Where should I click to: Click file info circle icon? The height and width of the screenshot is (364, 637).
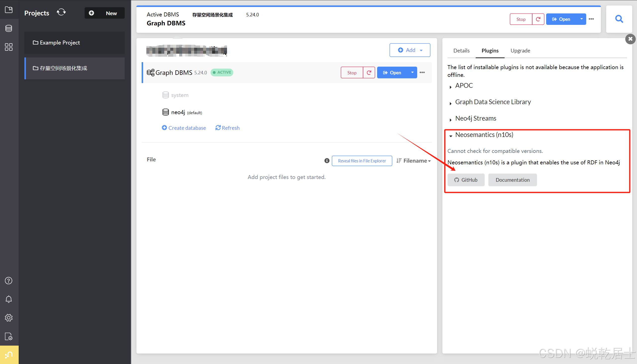327,161
